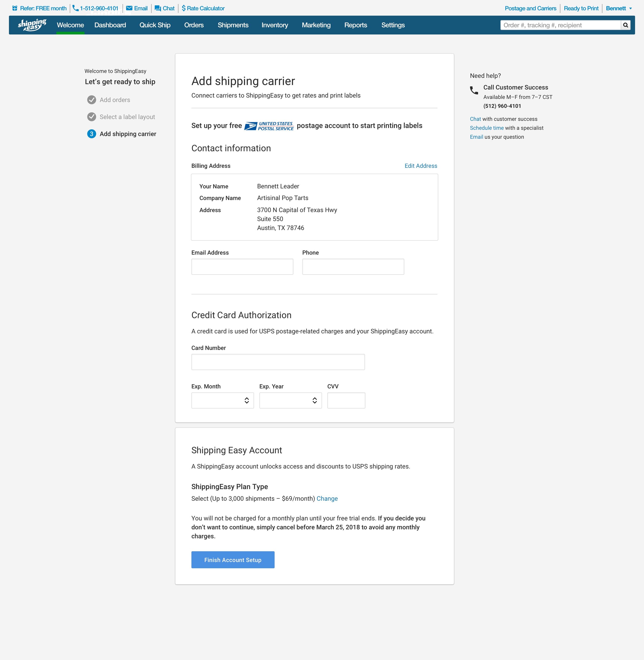This screenshot has height=660, width=644.
Task: Open the Exp. Month dropdown
Action: click(x=223, y=400)
